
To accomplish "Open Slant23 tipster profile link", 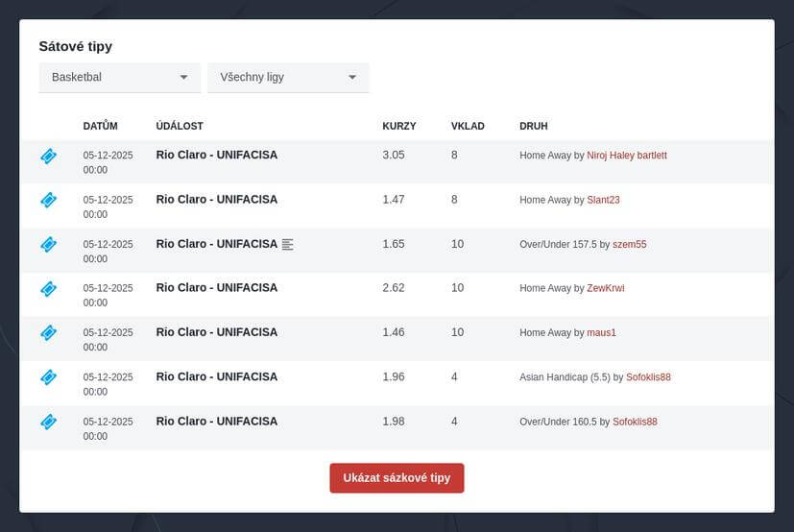I will [x=603, y=200].
